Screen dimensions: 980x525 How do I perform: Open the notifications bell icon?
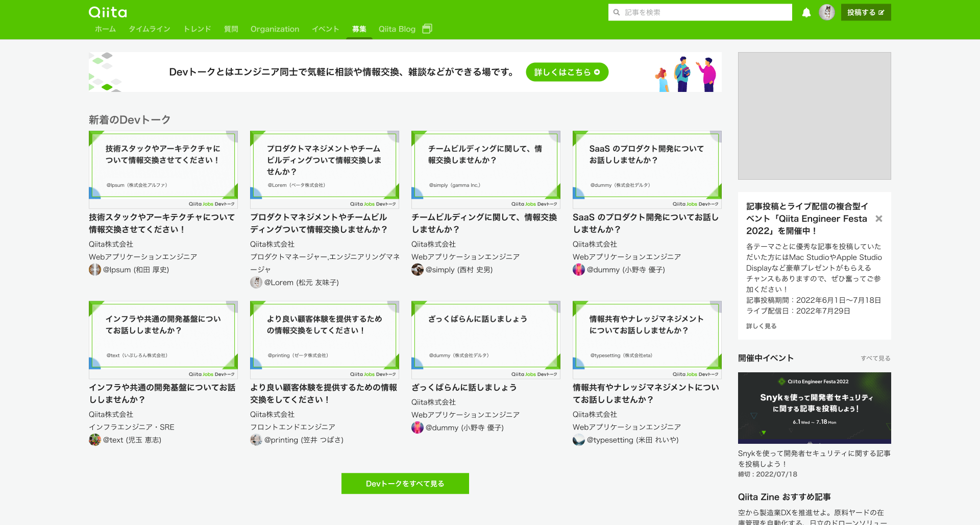coord(806,13)
